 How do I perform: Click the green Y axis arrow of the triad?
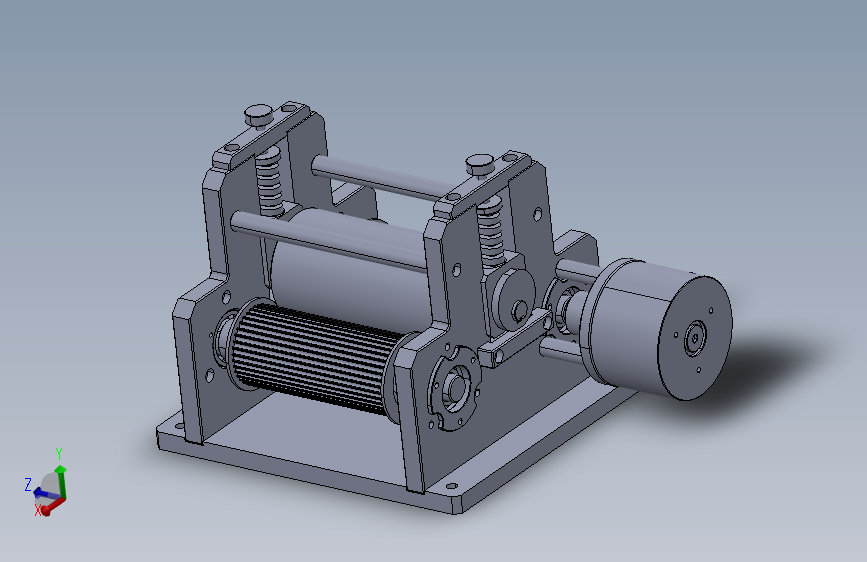tap(61, 482)
